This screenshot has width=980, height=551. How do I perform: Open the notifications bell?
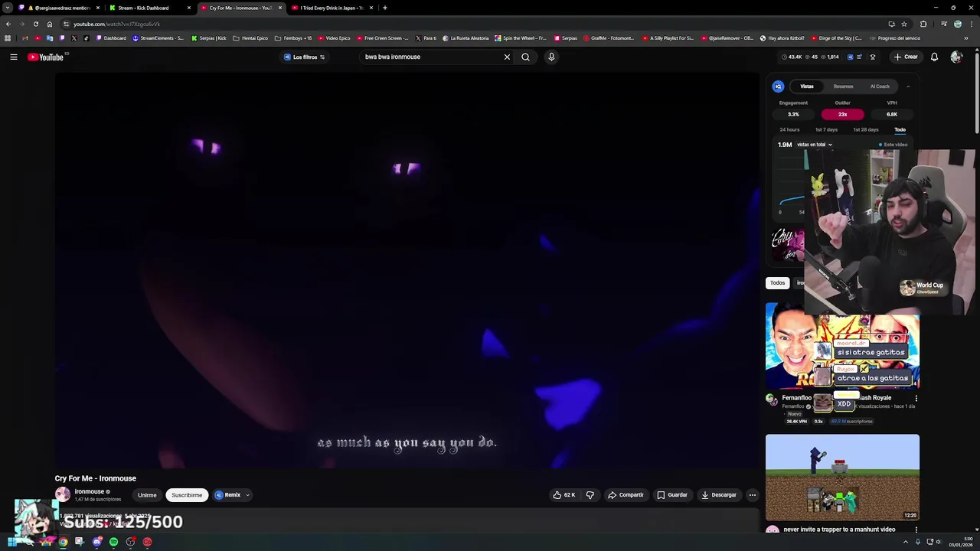click(x=934, y=57)
